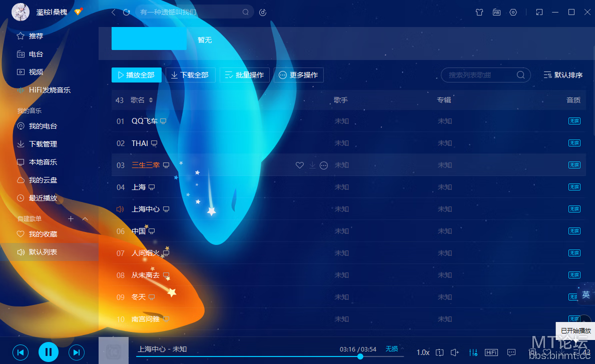The image size is (595, 364).
Task: Click the now-playing album cover thumbnail
Action: (x=114, y=350)
